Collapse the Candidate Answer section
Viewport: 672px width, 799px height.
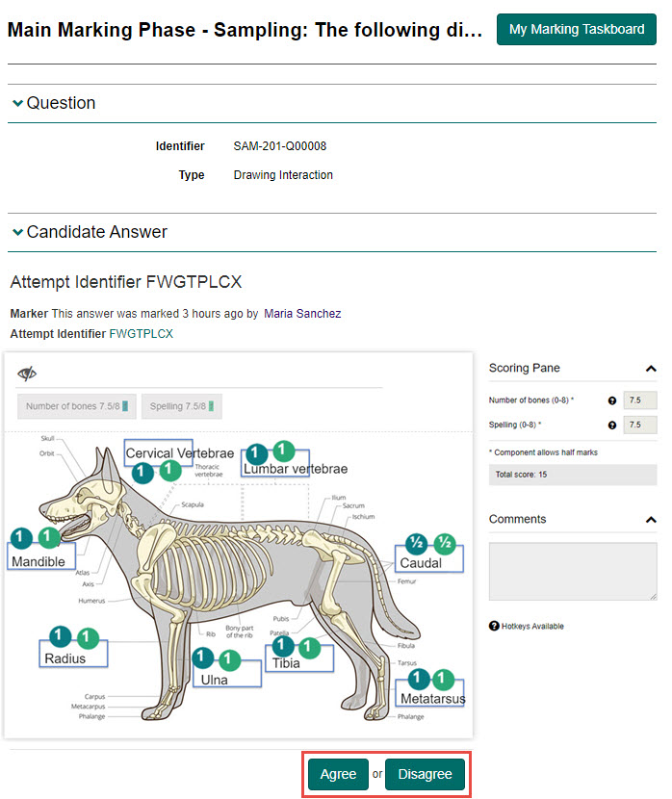pyautogui.click(x=17, y=232)
